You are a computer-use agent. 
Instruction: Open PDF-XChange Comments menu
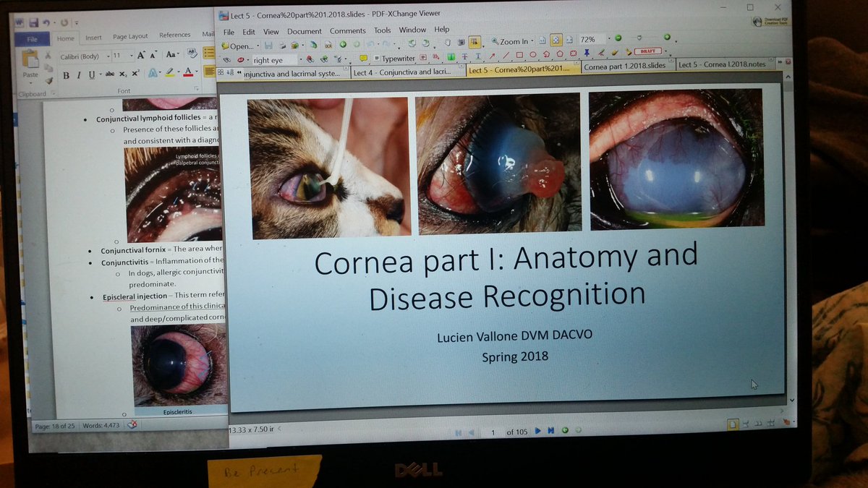pos(348,31)
